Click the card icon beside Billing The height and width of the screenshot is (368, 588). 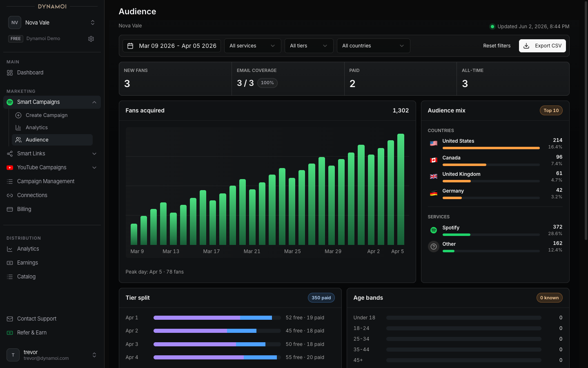10,209
